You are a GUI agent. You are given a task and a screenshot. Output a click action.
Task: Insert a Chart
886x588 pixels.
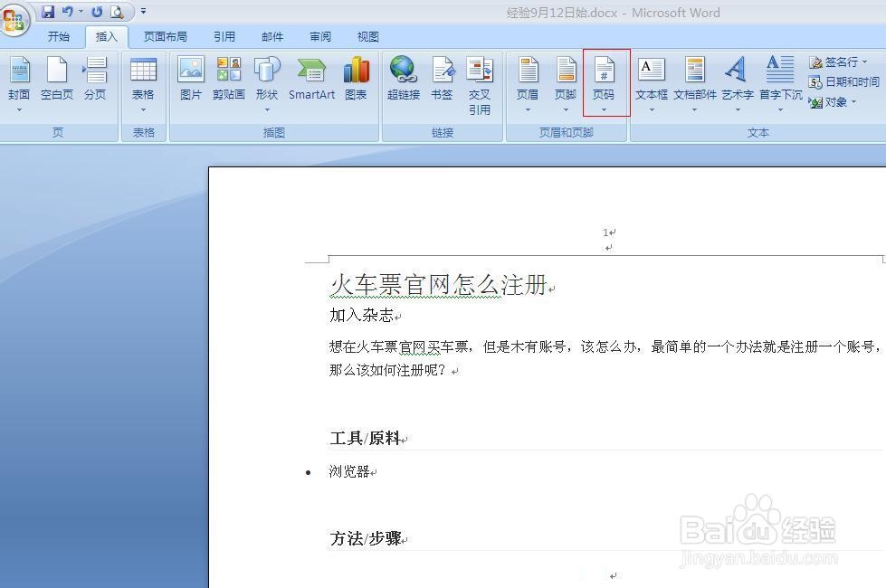(x=356, y=81)
